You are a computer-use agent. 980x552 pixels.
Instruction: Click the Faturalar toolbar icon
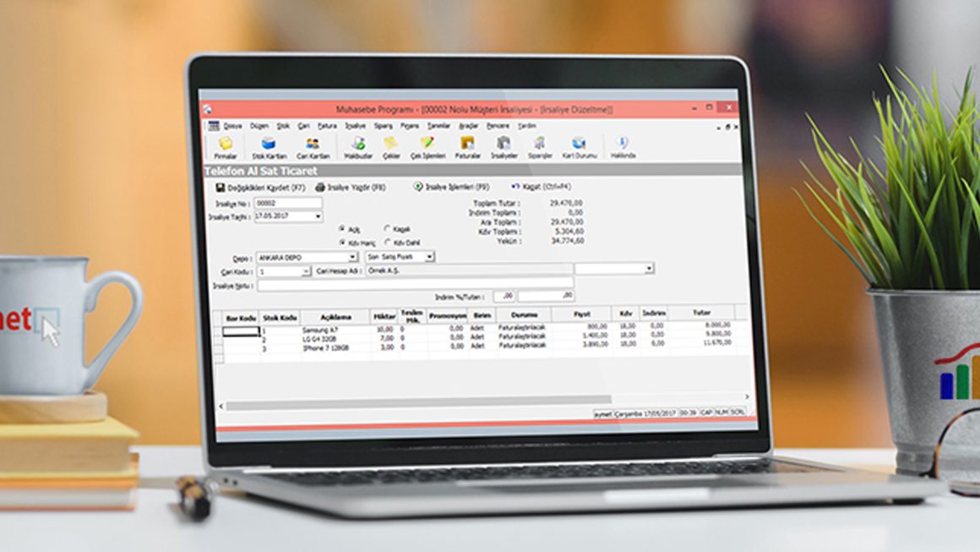tap(467, 145)
